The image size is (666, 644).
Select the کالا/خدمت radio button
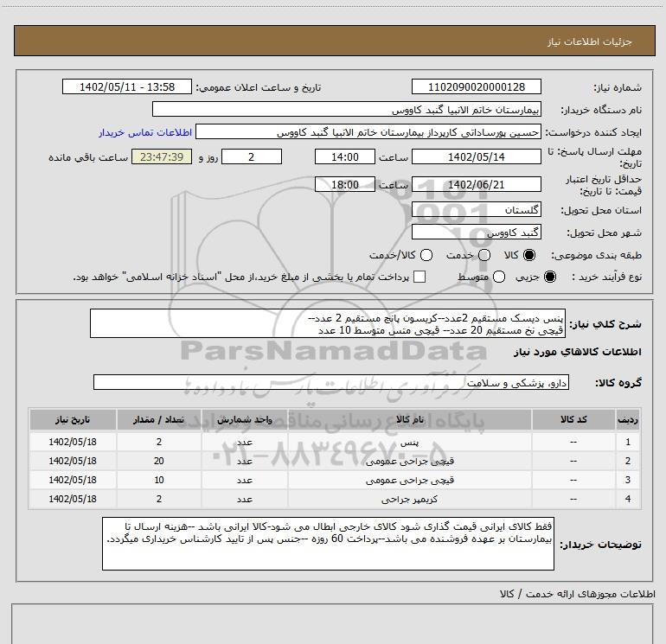point(426,255)
